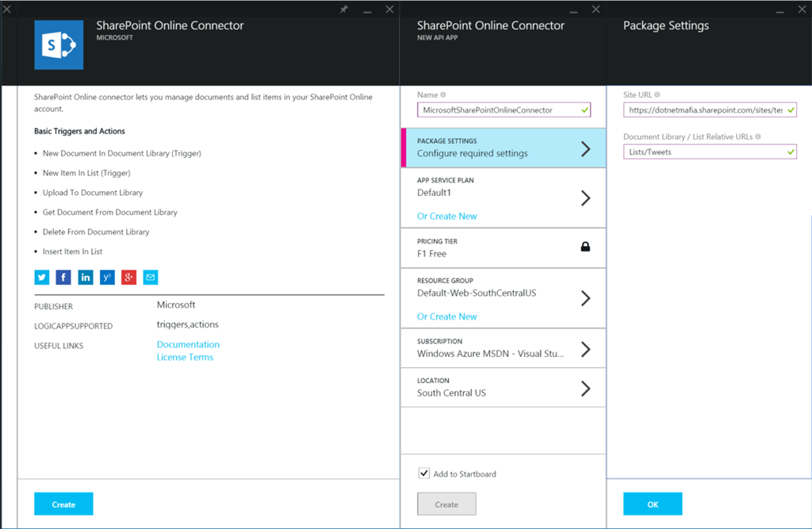The height and width of the screenshot is (529, 812).
Task: Edit the Name input field
Action: [504, 109]
